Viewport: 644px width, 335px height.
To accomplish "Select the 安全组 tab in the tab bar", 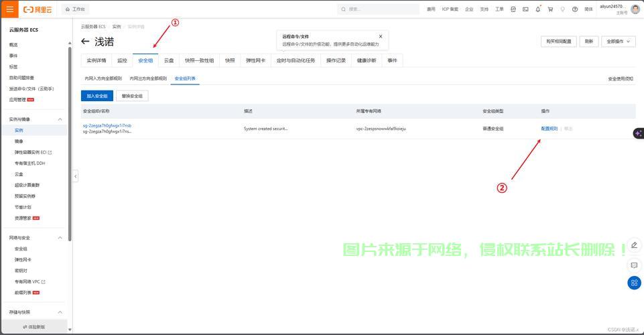I will tap(145, 60).
